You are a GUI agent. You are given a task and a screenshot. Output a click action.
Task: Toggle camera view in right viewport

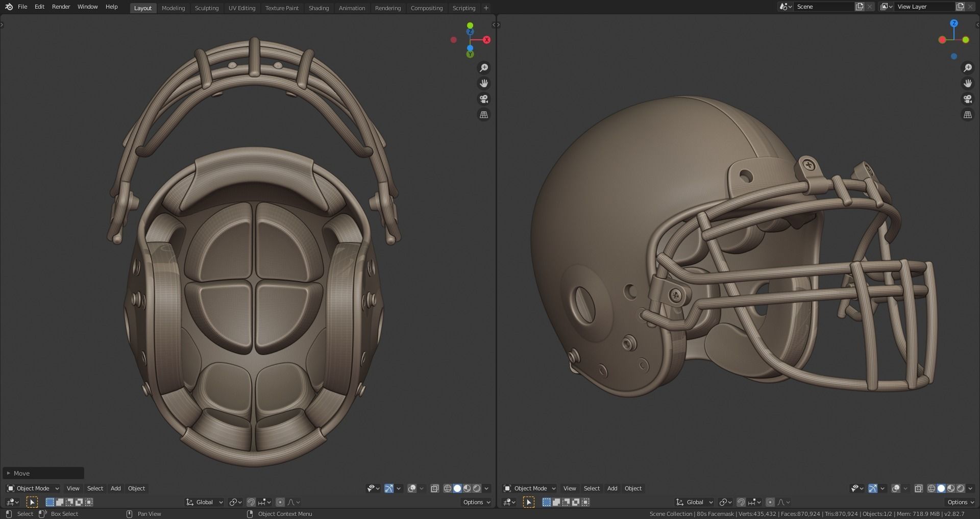coord(968,99)
